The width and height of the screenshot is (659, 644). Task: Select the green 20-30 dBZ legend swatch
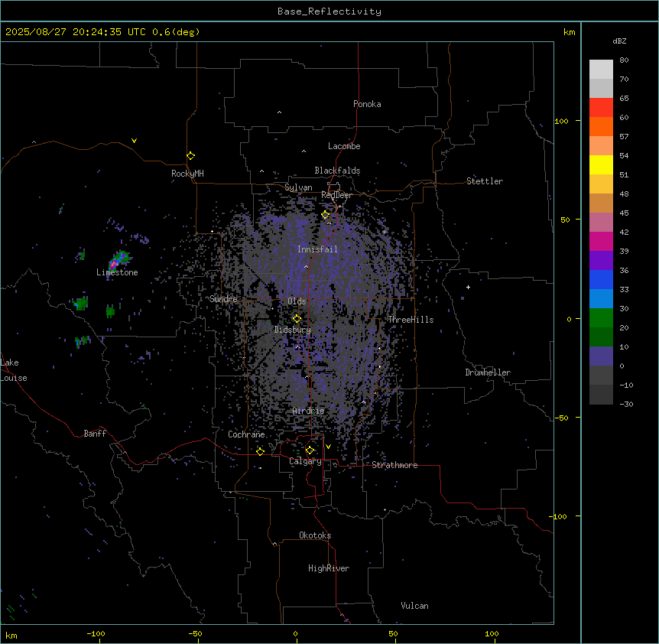pyautogui.click(x=601, y=318)
